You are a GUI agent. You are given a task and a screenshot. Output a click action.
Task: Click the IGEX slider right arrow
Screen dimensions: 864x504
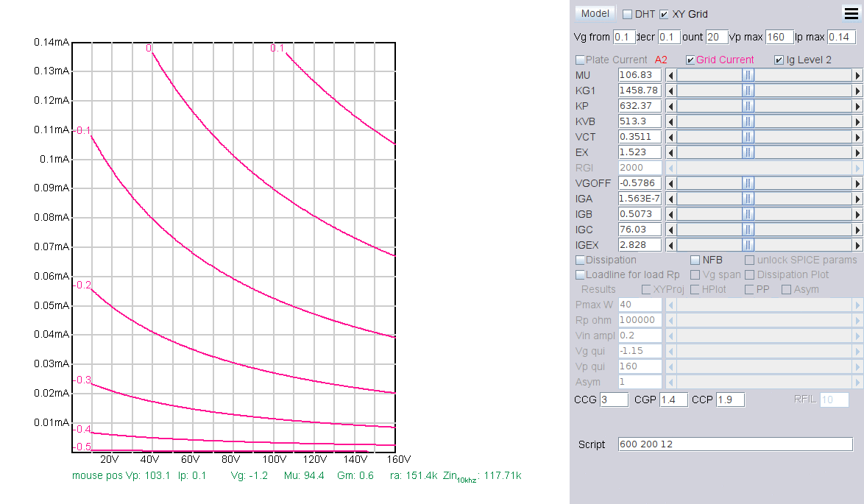[857, 245]
